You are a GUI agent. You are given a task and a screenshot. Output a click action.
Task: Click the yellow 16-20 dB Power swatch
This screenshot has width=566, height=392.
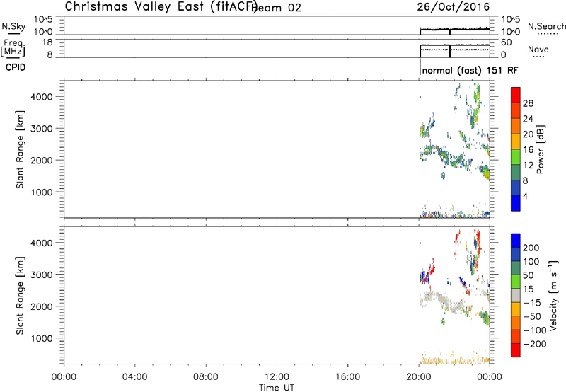(516, 141)
